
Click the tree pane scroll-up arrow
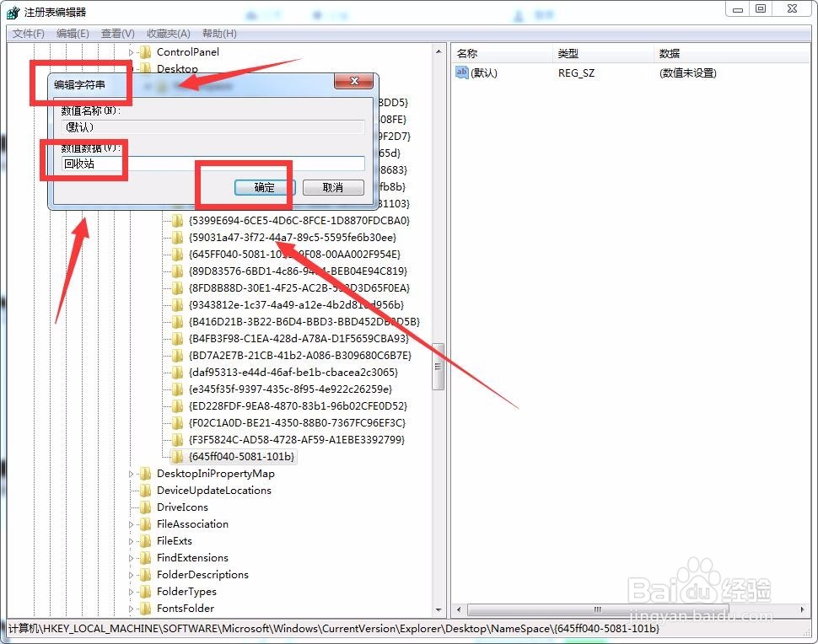[x=439, y=51]
